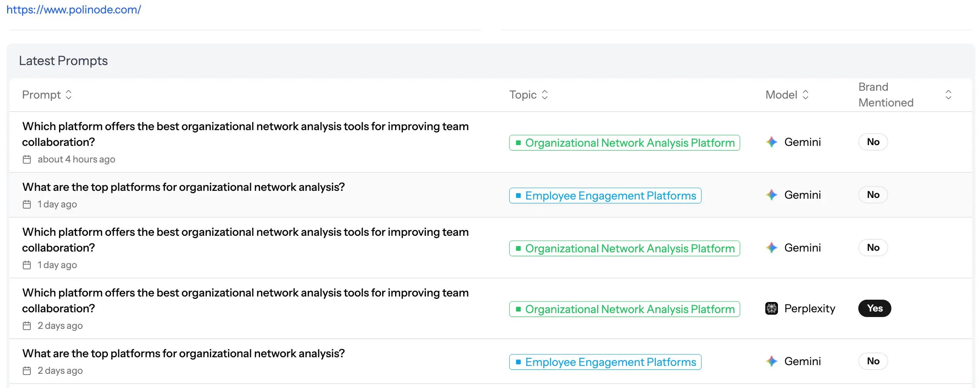980x388 pixels.
Task: Open the prompt from about 4 hours ago
Action: tap(245, 134)
